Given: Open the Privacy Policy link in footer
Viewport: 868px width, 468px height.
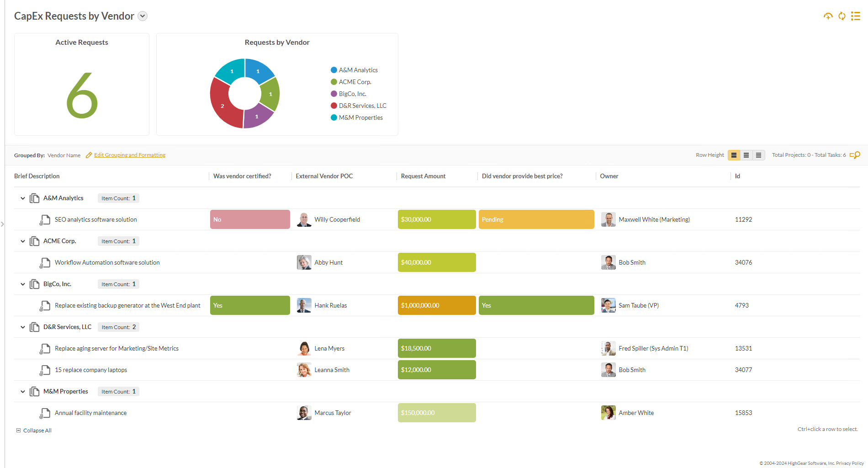Looking at the screenshot, I should pyautogui.click(x=850, y=463).
